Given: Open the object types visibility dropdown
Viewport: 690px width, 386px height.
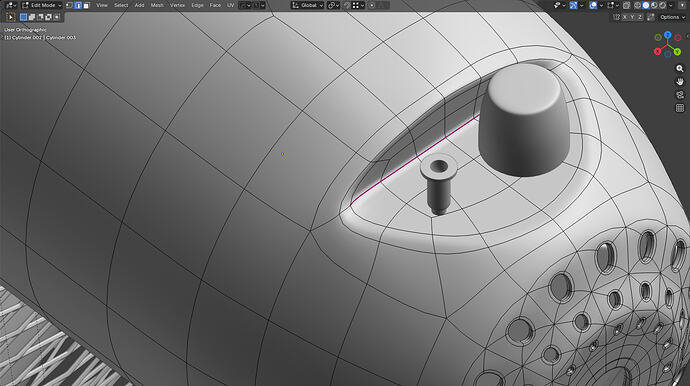Looking at the screenshot, I should (x=559, y=5).
